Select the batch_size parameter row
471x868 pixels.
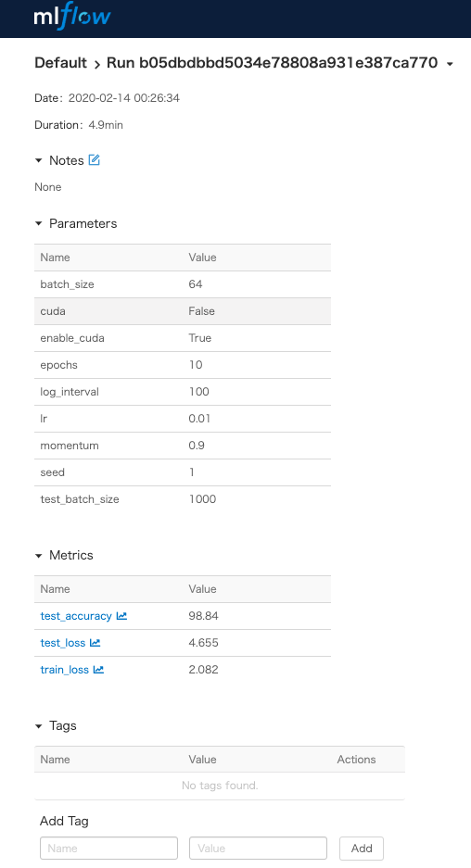(x=183, y=284)
